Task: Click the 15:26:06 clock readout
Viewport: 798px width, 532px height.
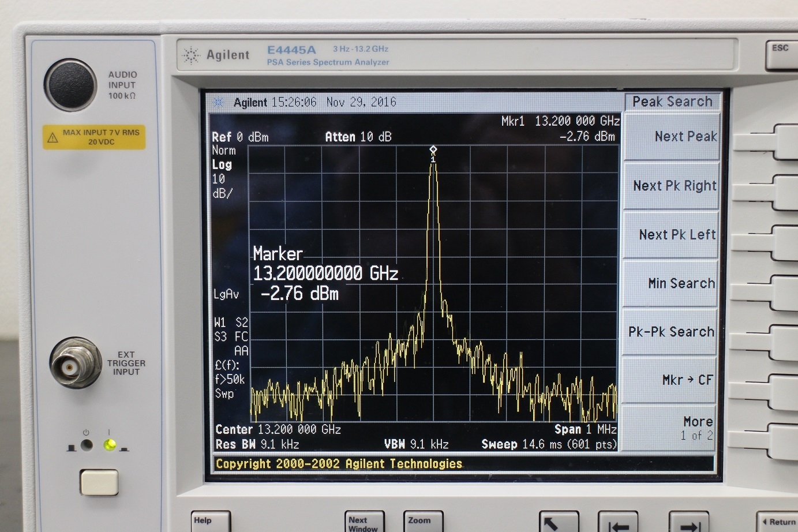Action: [x=294, y=102]
